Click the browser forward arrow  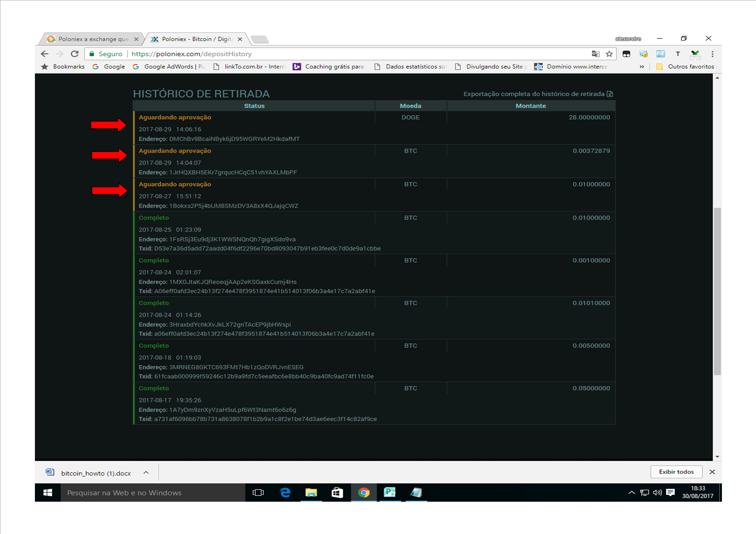click(x=59, y=54)
